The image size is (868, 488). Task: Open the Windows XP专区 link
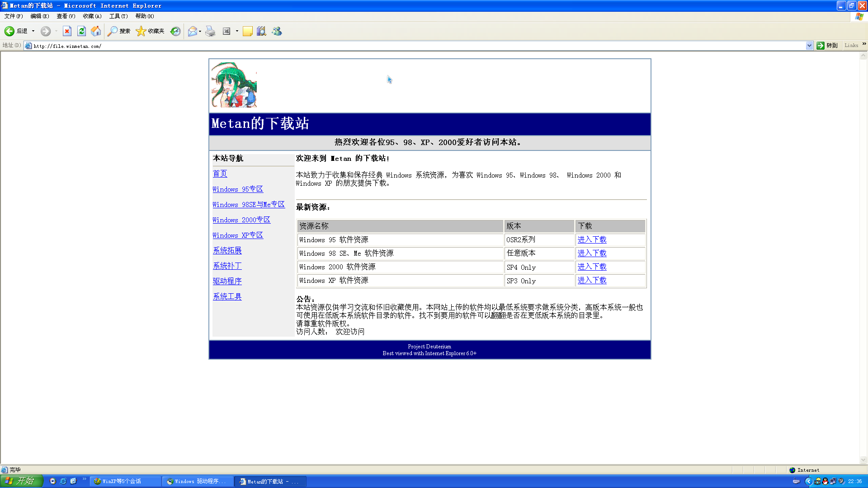(x=238, y=235)
